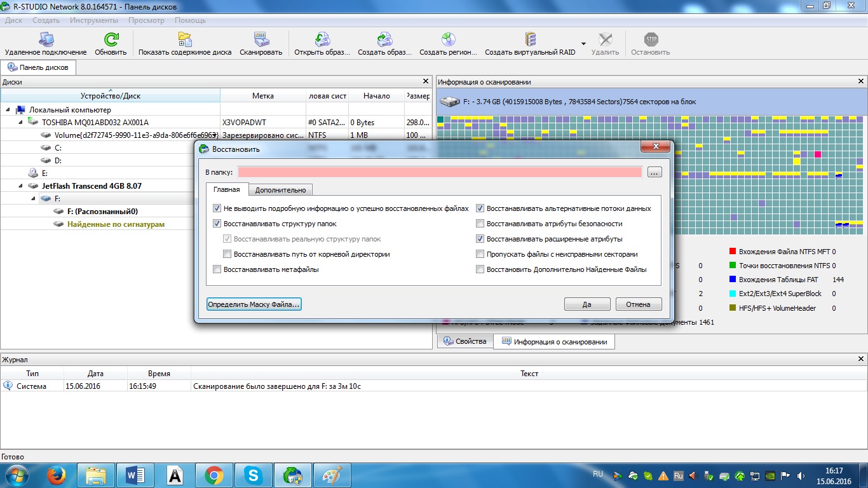
Task: Open the Windows Start button
Action: pos(17,475)
